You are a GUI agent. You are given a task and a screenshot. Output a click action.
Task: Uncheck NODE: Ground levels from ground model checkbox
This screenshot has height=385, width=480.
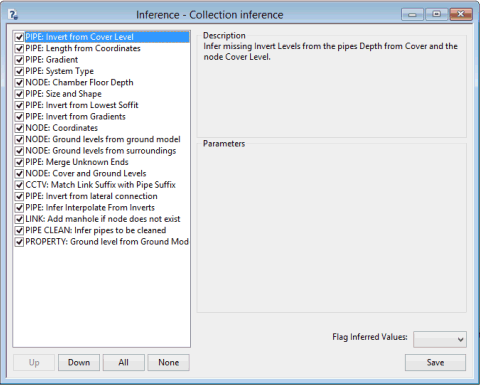(19, 139)
